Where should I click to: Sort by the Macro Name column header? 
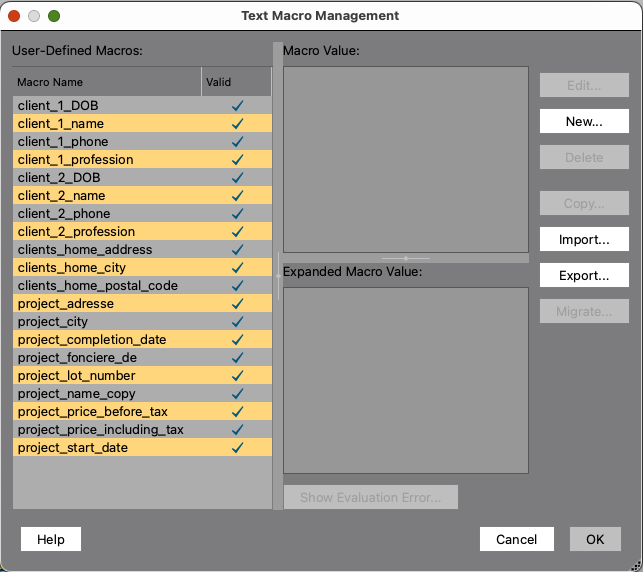click(107, 82)
